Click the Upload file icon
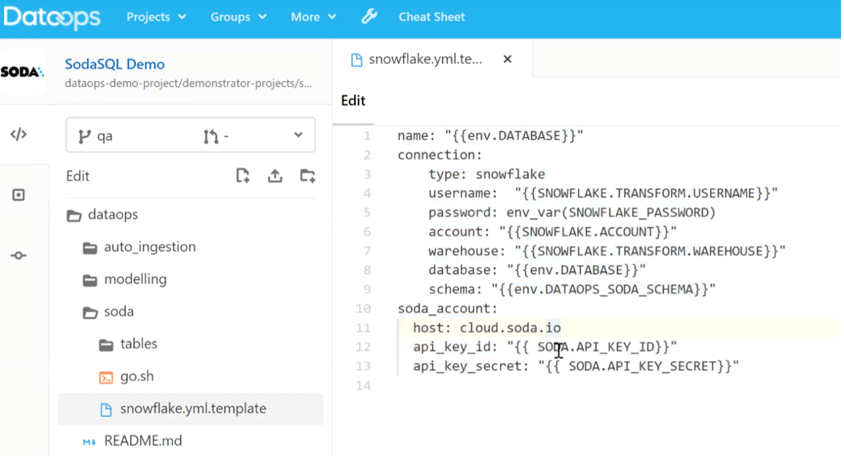The image size is (844, 459). click(x=275, y=176)
